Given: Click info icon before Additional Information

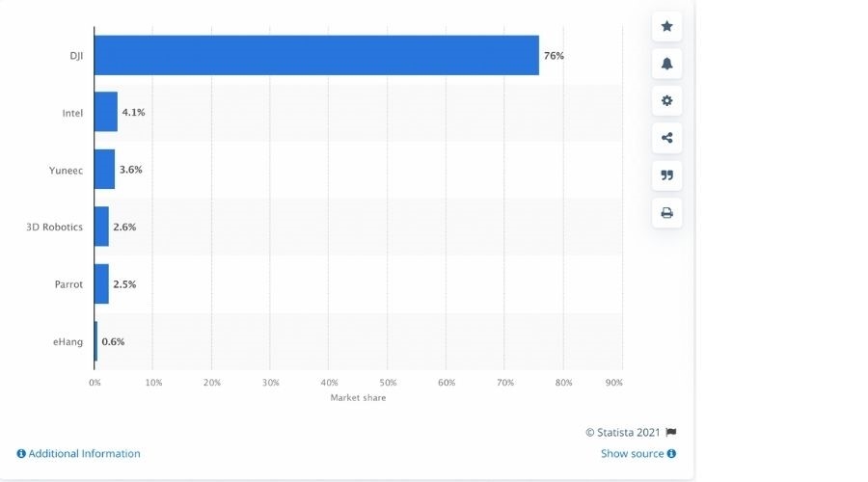Looking at the screenshot, I should pyautogui.click(x=21, y=453).
